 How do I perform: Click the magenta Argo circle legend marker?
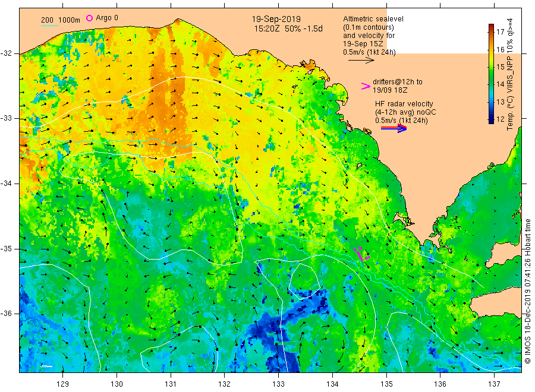tap(89, 18)
